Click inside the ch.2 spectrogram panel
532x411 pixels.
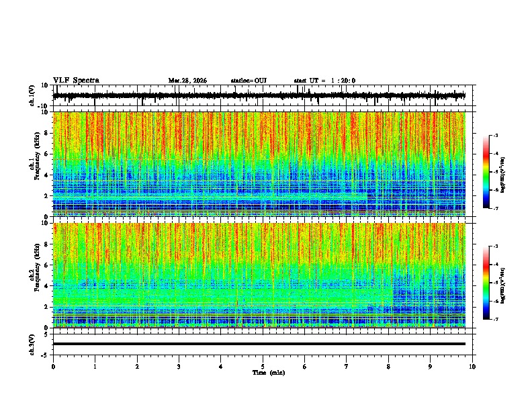(259, 275)
